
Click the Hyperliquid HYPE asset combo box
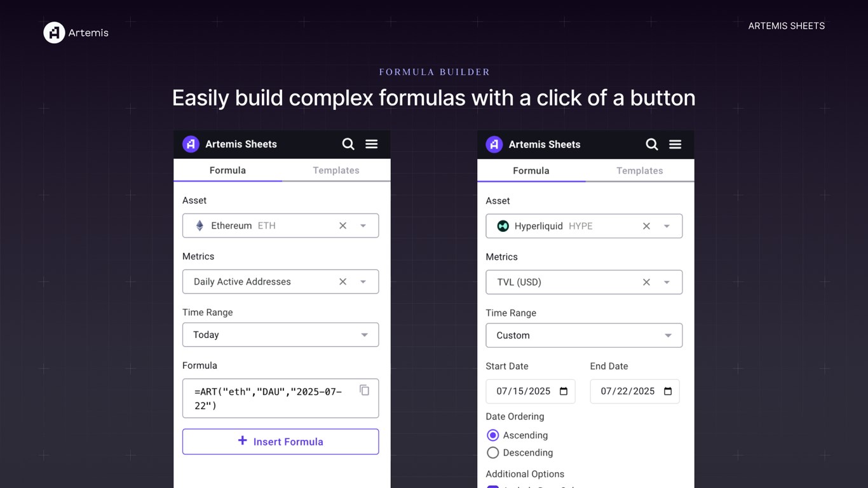[x=584, y=226]
